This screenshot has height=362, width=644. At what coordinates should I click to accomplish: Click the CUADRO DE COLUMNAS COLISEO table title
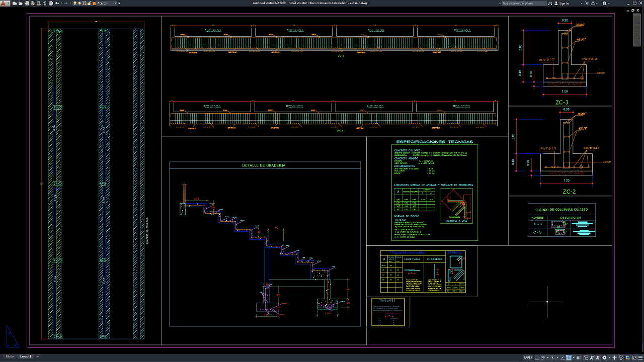pos(561,210)
